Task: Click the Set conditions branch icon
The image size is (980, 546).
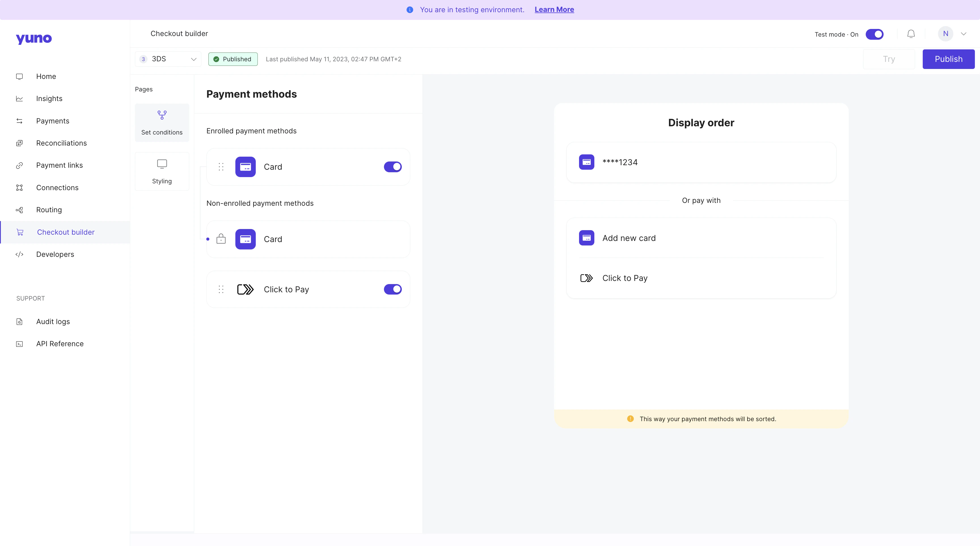Action: [162, 115]
